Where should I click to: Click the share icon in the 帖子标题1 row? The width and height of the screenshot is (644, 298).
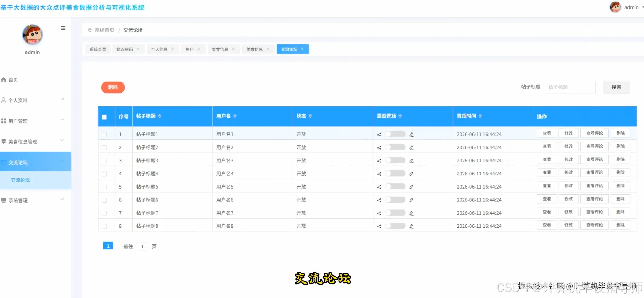click(379, 135)
